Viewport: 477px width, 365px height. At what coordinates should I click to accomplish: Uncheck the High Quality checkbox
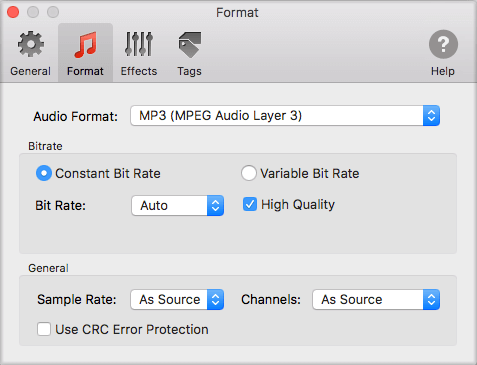click(250, 204)
